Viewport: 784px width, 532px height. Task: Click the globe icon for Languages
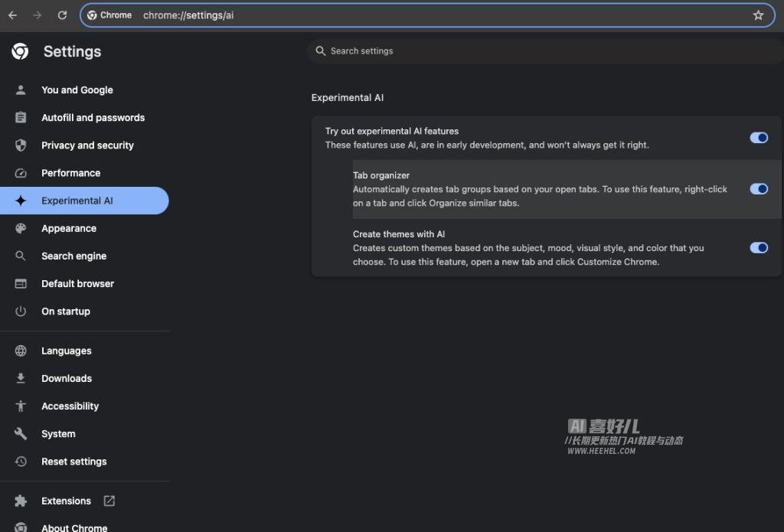click(21, 351)
